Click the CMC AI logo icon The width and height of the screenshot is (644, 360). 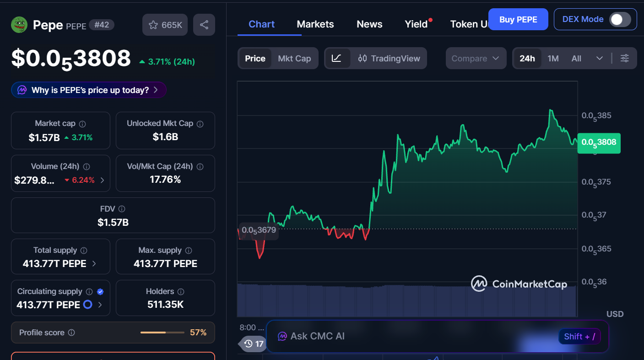[281, 336]
